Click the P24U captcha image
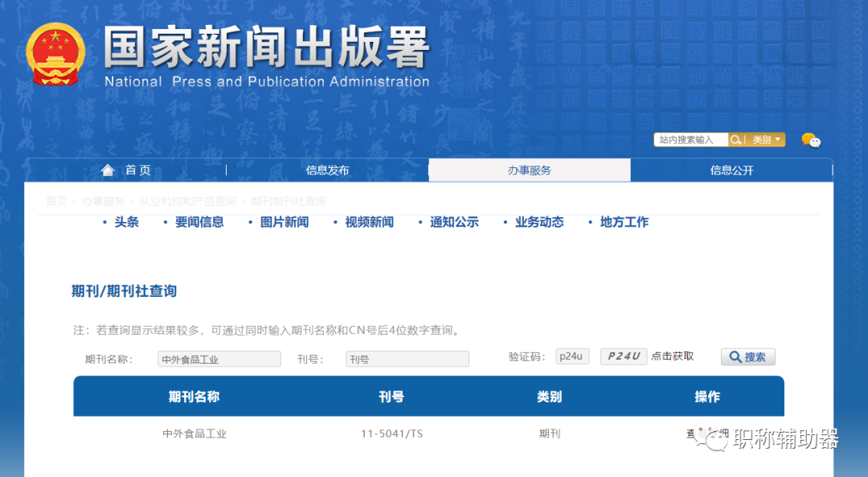 click(623, 356)
